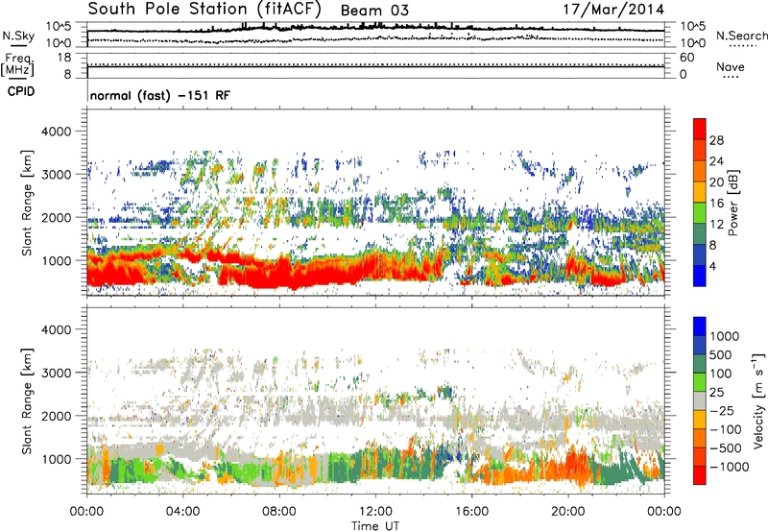Click the "500" velocity colorbar label
The height and width of the screenshot is (532, 768).
[x=721, y=355]
